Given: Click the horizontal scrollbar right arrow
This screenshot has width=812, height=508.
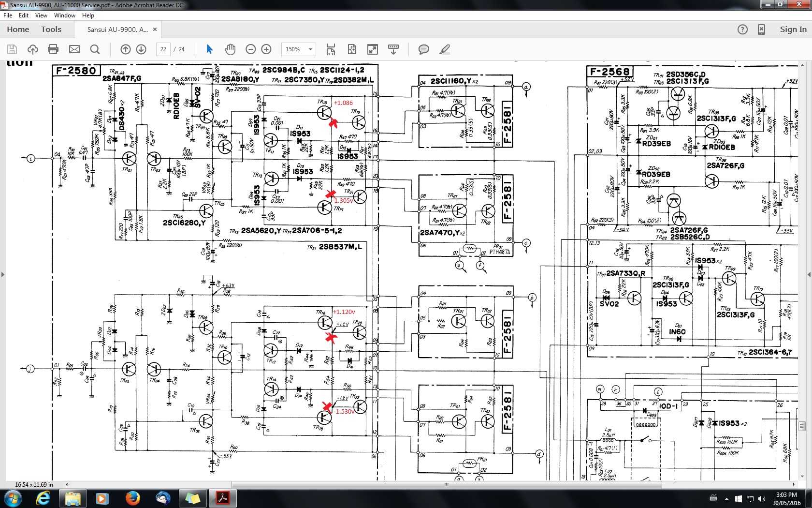Looking at the screenshot, I should [794, 484].
